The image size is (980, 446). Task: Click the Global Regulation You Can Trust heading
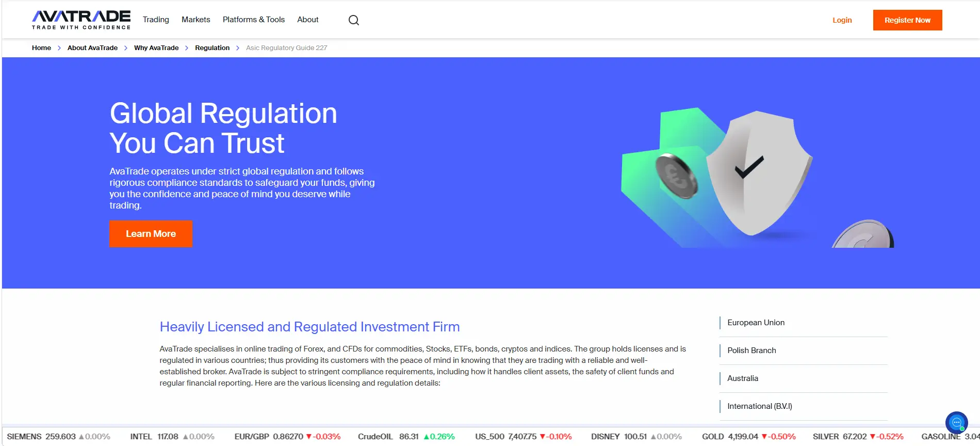(x=223, y=128)
